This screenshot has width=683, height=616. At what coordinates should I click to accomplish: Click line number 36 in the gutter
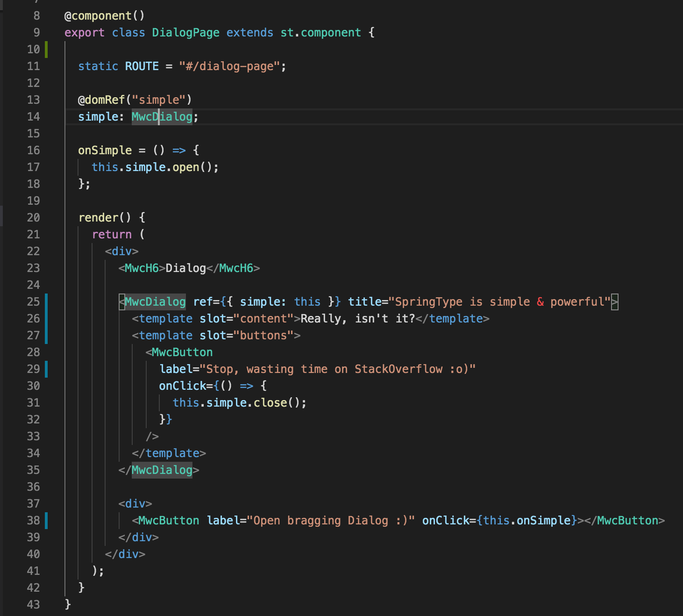pyautogui.click(x=34, y=487)
